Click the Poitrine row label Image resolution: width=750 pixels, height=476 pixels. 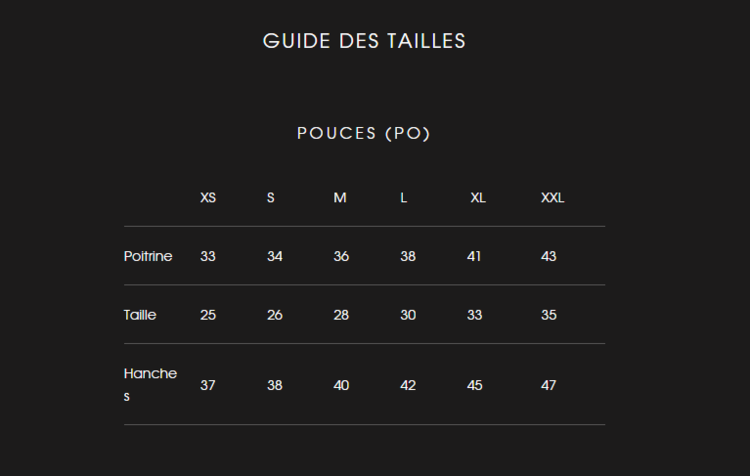pos(148,256)
